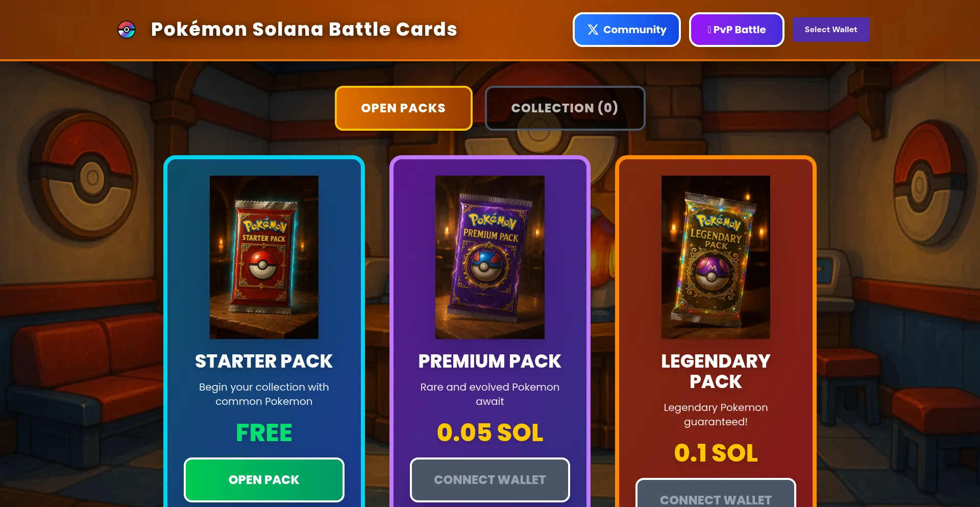Click the Legendary Pack heading
The width and height of the screenshot is (980, 507).
click(x=716, y=372)
